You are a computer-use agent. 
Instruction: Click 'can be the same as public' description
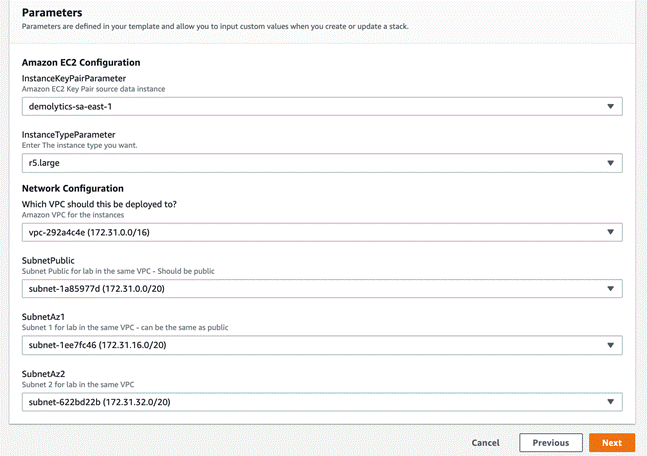[x=184, y=327]
